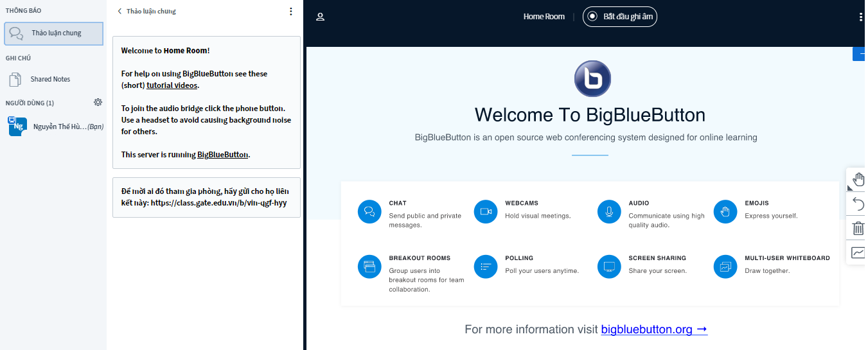Click the POLLING label on the slide

[x=519, y=258]
